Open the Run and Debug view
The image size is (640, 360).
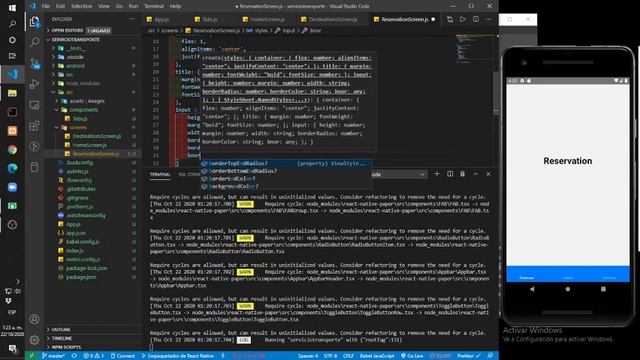(35, 84)
